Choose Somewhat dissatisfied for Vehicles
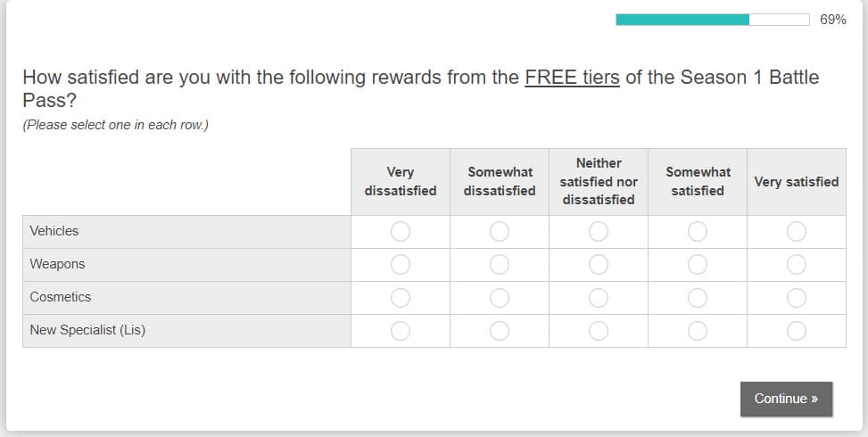This screenshot has height=437, width=868. [500, 232]
